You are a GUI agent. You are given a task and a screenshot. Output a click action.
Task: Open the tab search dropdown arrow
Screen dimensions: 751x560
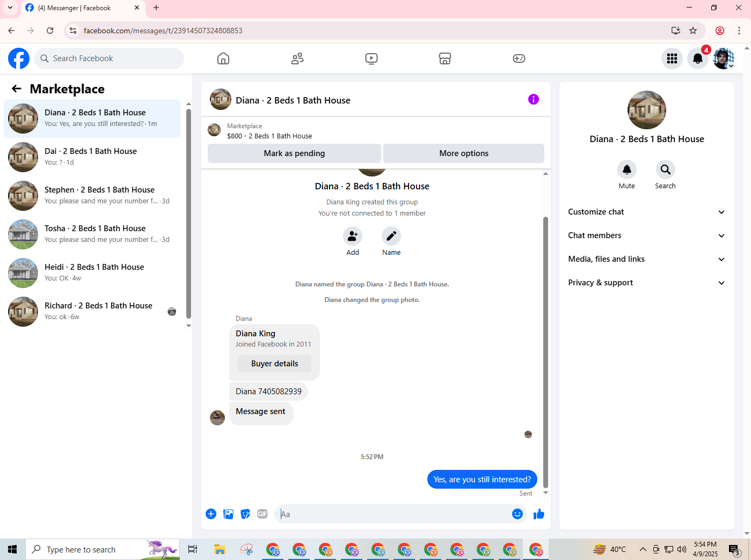point(10,8)
